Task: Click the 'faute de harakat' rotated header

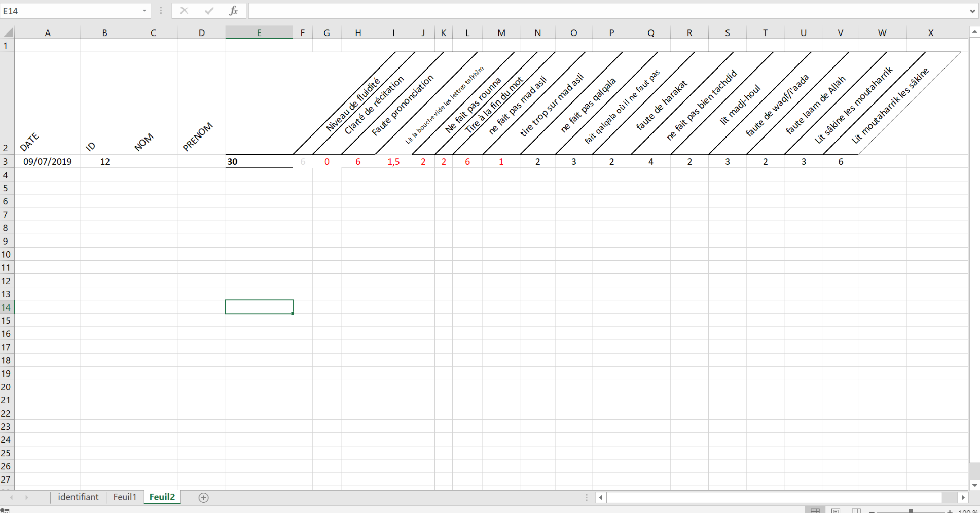Action: [661, 105]
